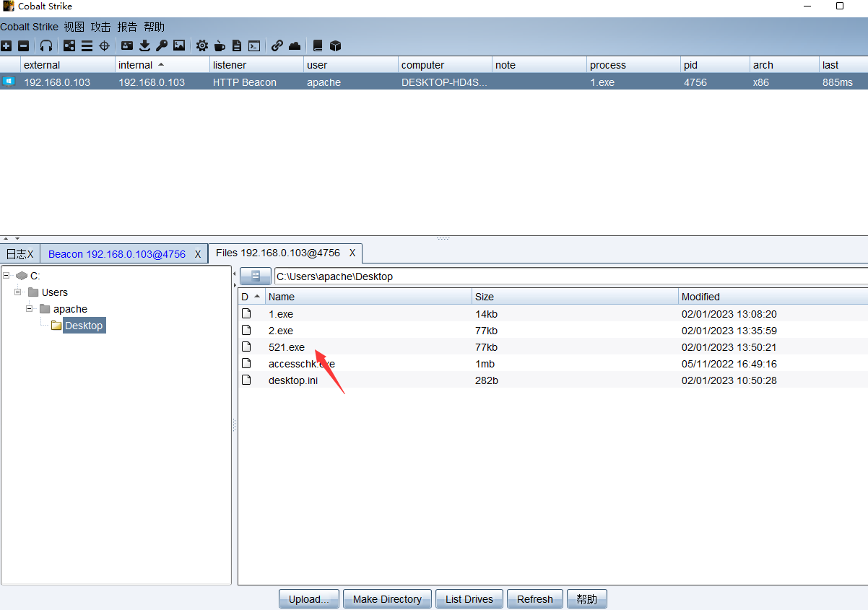Close the Files 192.168.0.103@4756 tab

352,253
